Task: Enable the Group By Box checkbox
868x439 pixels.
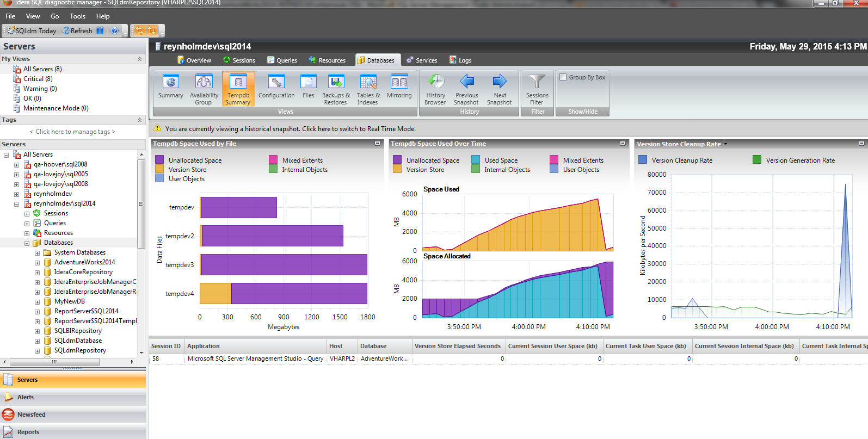Action: 563,77
